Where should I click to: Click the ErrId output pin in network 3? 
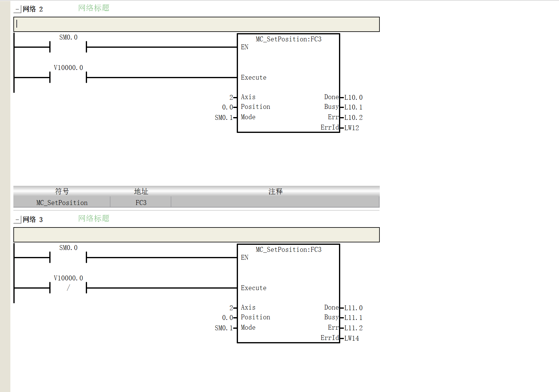tap(330, 338)
